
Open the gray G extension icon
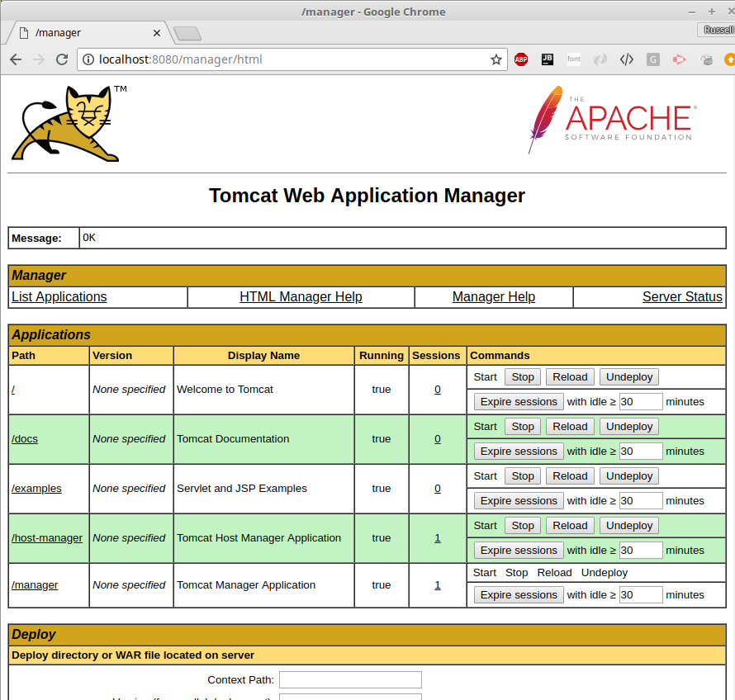point(653,59)
